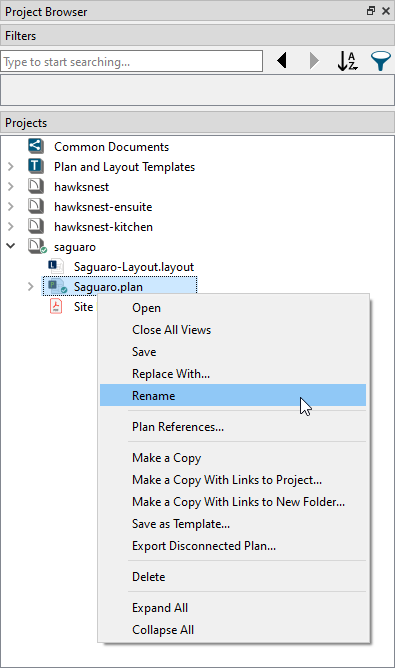The image size is (395, 668).
Task: Click the Saguaro.plan file icon
Action: (x=57, y=286)
